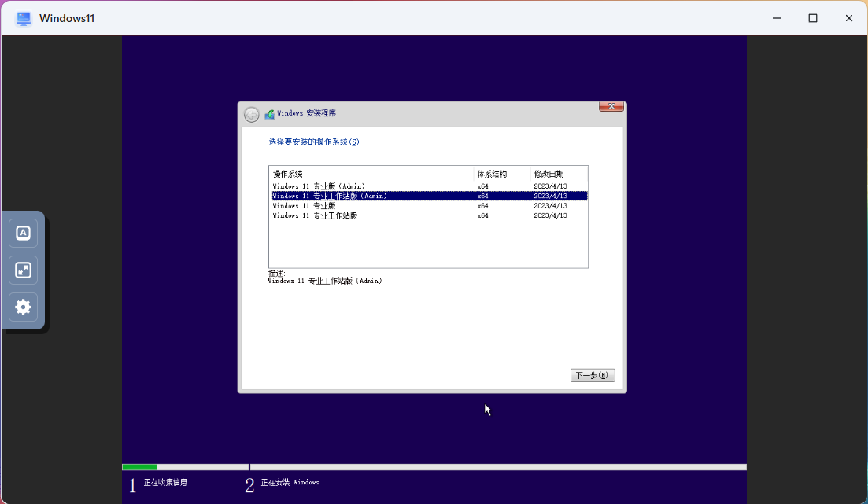Click the installation progress bar
Viewport: 868px width, 504px height.
434,468
